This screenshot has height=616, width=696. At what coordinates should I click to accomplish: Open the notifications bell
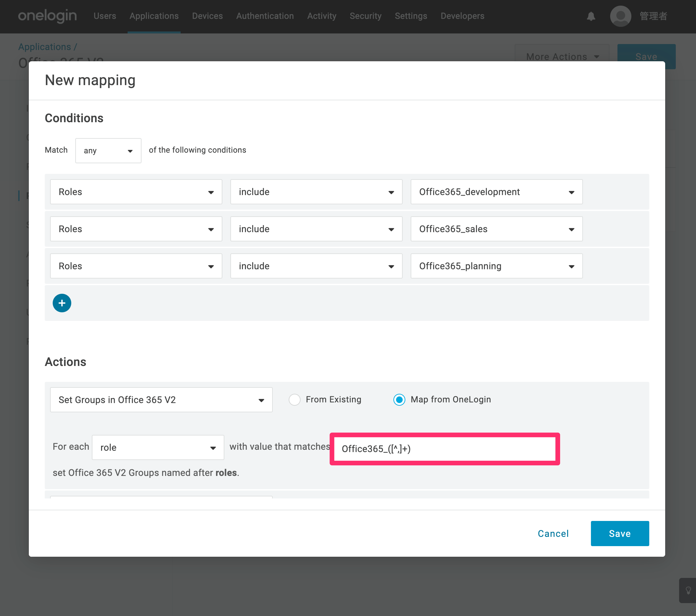click(591, 16)
